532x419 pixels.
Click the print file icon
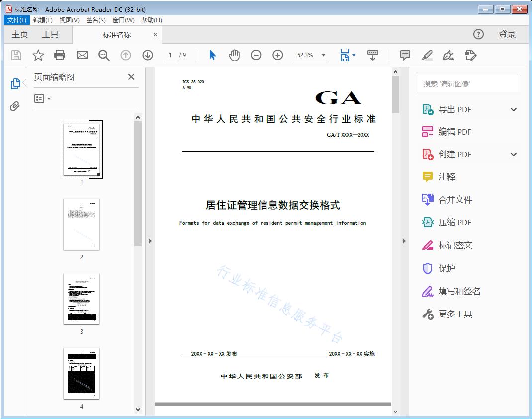pos(60,55)
